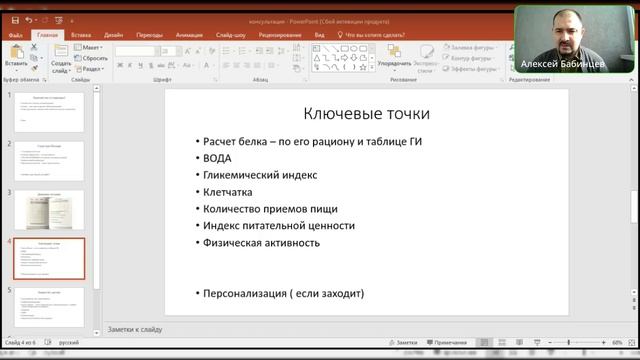Select the triangle shape in shapes gallery

pos(316,58)
